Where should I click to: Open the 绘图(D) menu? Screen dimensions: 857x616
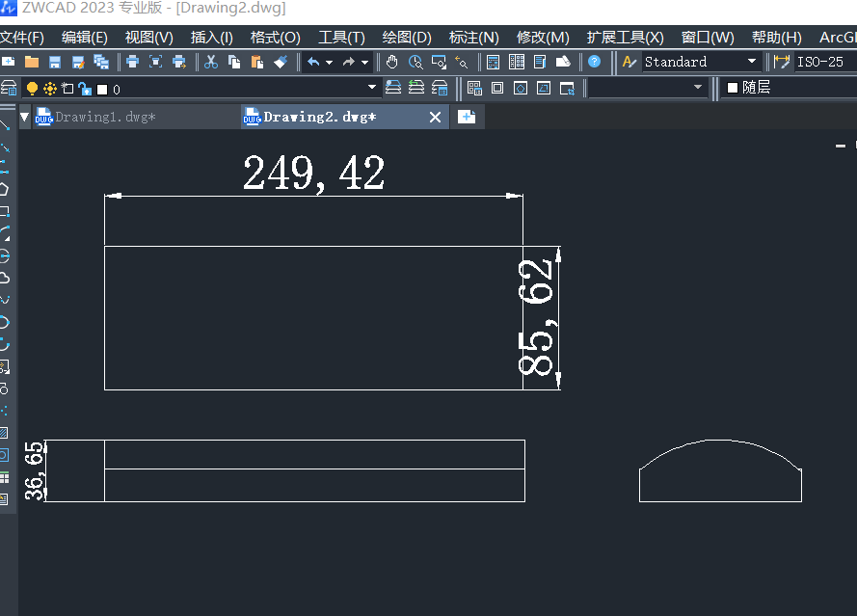(407, 38)
